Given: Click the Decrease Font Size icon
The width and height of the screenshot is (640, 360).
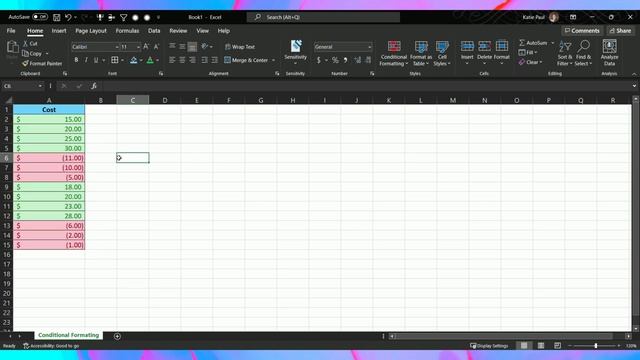Looking at the screenshot, I should [156, 47].
